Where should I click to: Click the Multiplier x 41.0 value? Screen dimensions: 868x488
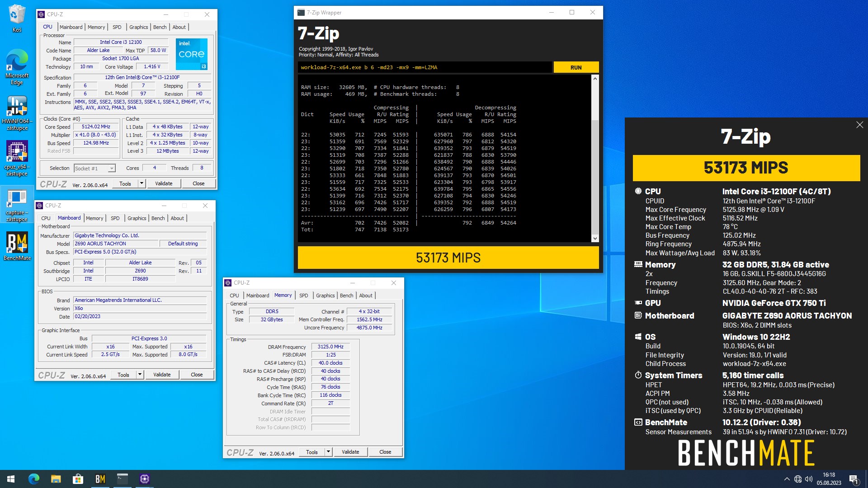[x=96, y=135]
